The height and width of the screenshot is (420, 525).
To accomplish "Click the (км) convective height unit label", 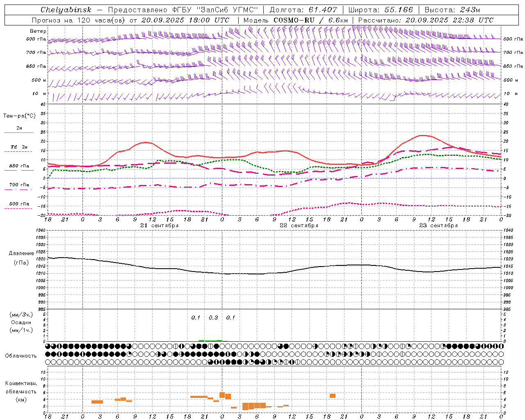I will [x=21, y=399].
